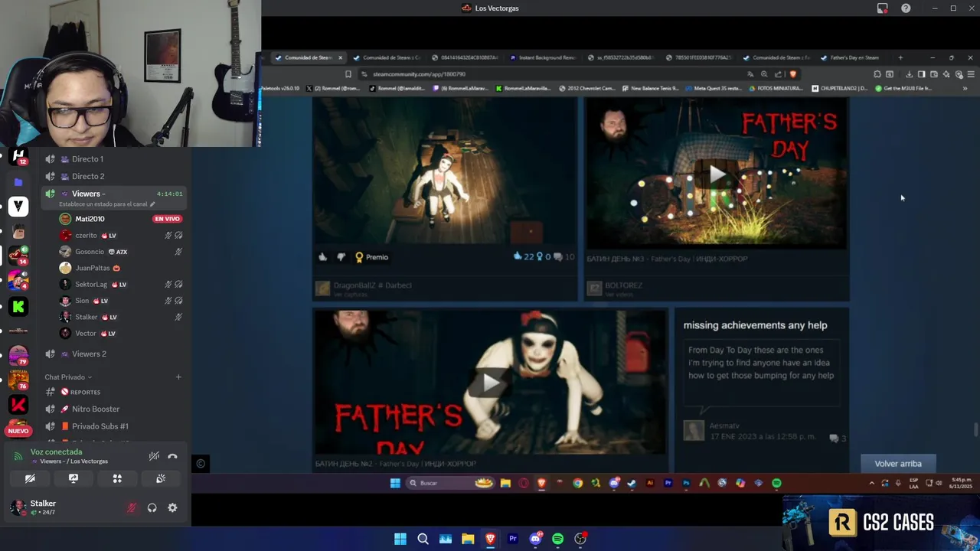Image resolution: width=980 pixels, height=551 pixels.
Task: Toggle deafen headphones in Discord
Action: point(152,507)
